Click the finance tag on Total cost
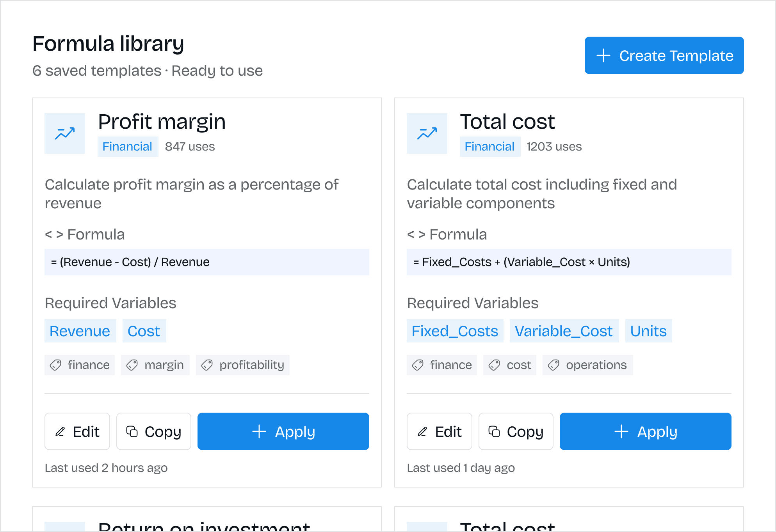Viewport: 776px width, 532px height. point(442,365)
